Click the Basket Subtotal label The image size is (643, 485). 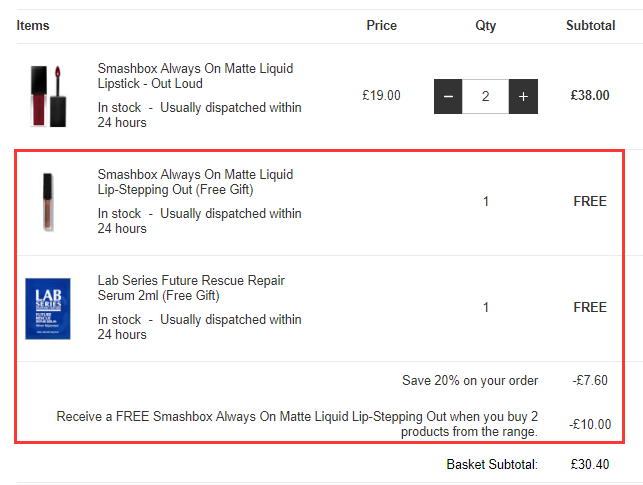click(492, 464)
